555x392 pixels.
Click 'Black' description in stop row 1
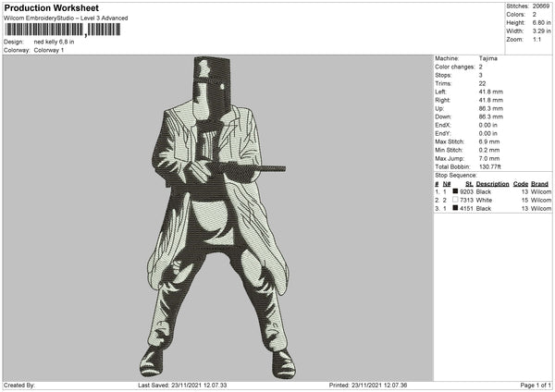click(484, 191)
